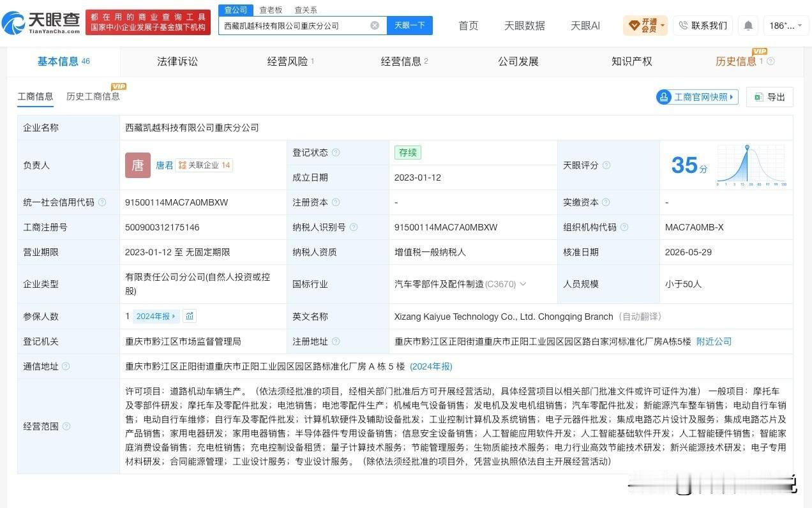Click help icon next to 天眼评分
Screen dimensions: 812x508
point(606,165)
